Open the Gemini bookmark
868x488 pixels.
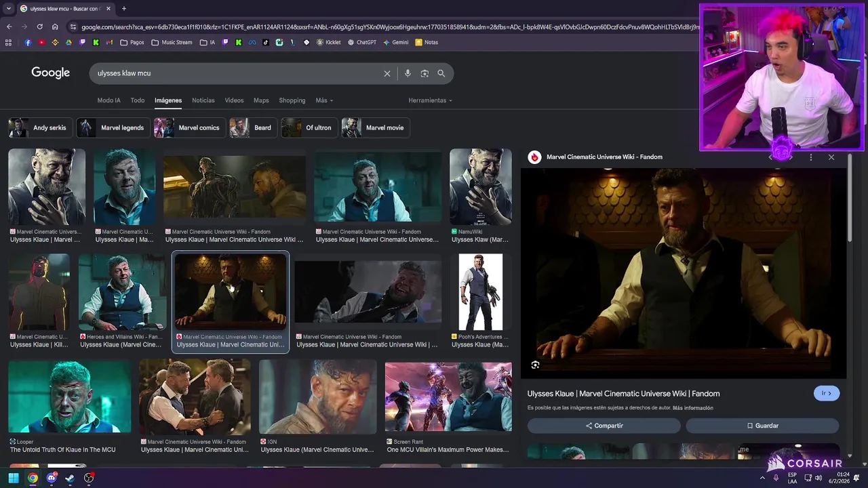(x=396, y=42)
